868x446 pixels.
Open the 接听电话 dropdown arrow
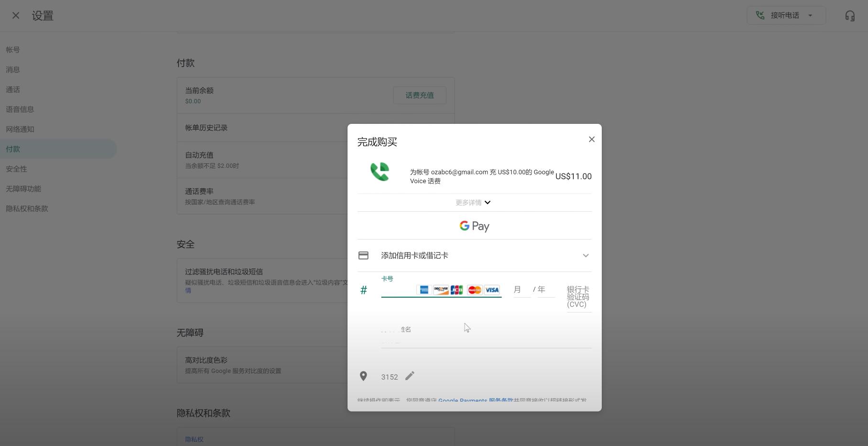click(810, 15)
